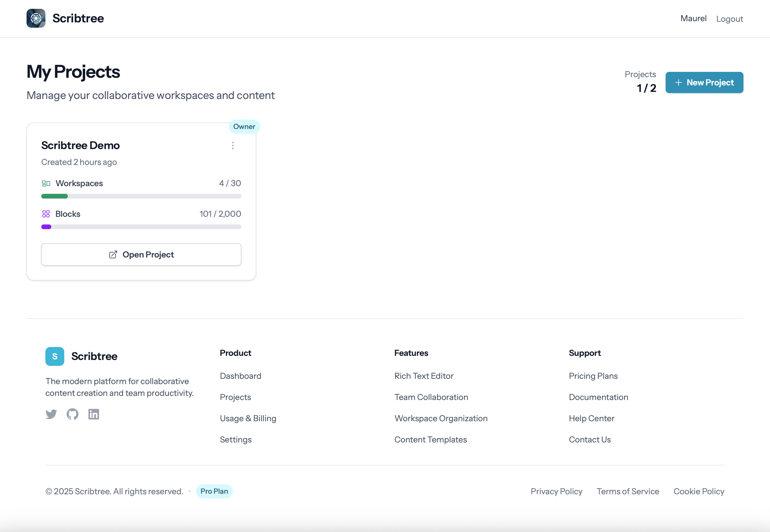Image resolution: width=770 pixels, height=532 pixels.
Task: Click the Features footer heading
Action: (411, 353)
